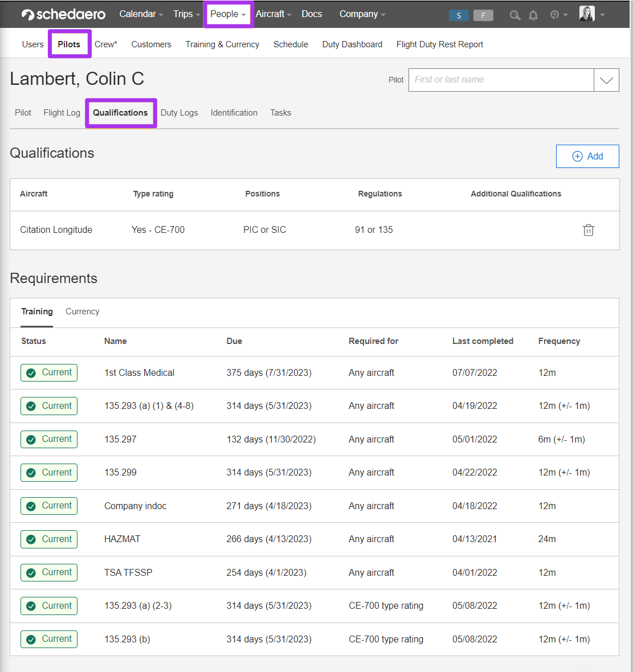Click the user profile avatar

587,14
